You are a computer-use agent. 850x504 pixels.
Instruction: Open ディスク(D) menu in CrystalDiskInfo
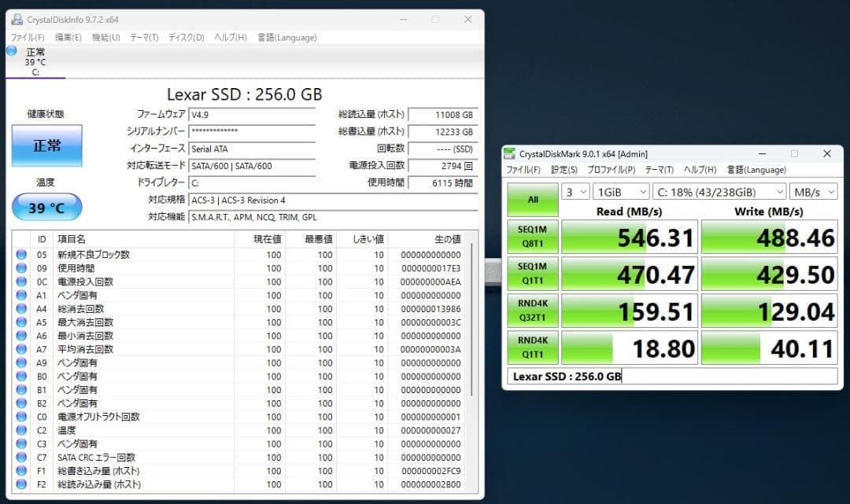tap(186, 38)
